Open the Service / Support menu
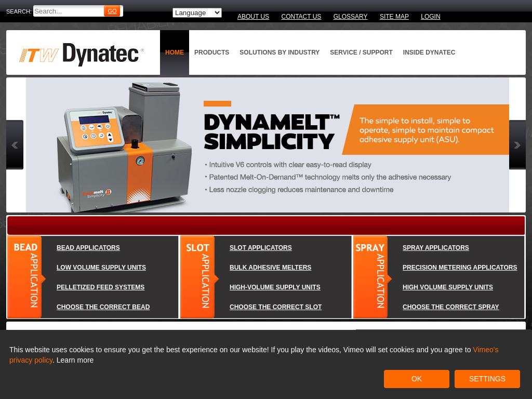This screenshot has height=399, width=532. point(361,52)
